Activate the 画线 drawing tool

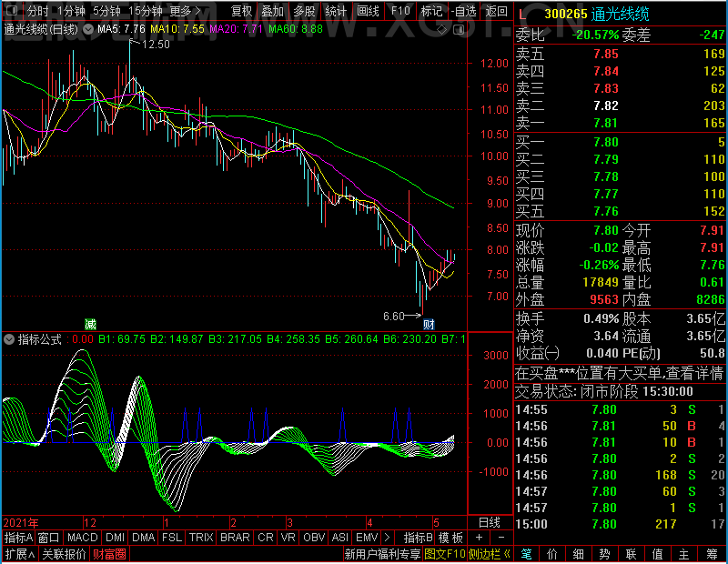coord(368,11)
